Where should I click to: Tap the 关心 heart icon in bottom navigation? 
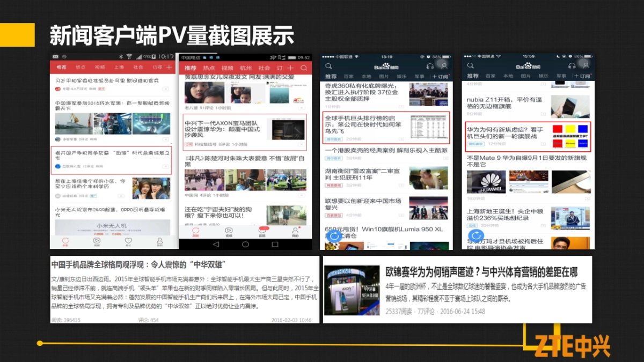(x=129, y=241)
